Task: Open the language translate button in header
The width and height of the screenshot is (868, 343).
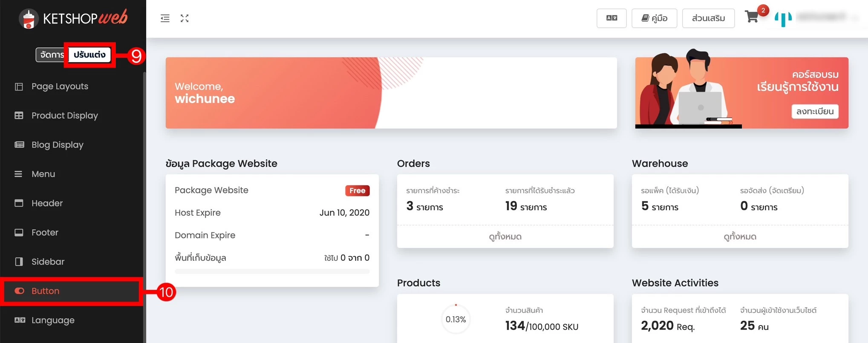Action: (611, 18)
